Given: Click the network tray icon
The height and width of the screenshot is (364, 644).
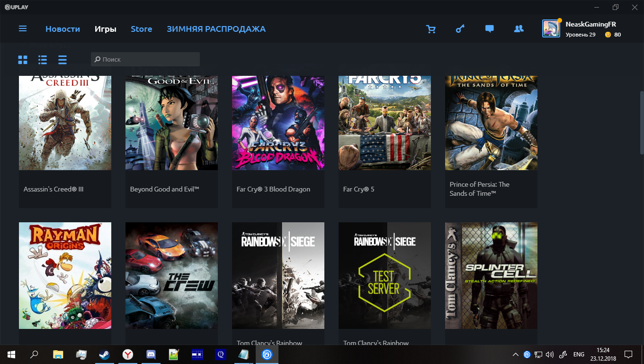Looking at the screenshot, I should [538, 354].
